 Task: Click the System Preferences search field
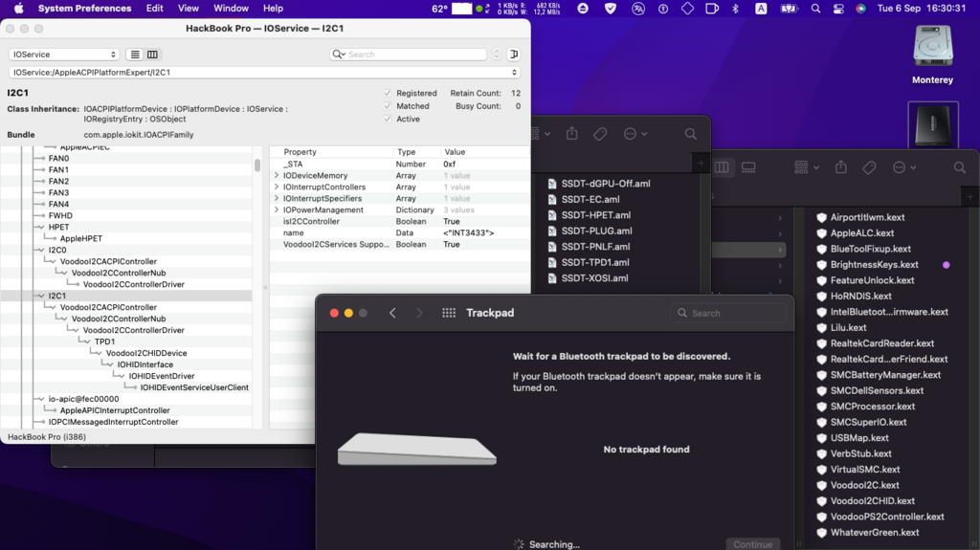(x=732, y=313)
